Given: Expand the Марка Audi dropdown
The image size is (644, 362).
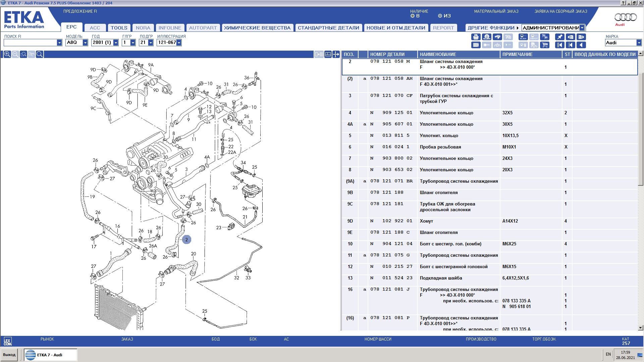Looking at the screenshot, I should (x=639, y=43).
